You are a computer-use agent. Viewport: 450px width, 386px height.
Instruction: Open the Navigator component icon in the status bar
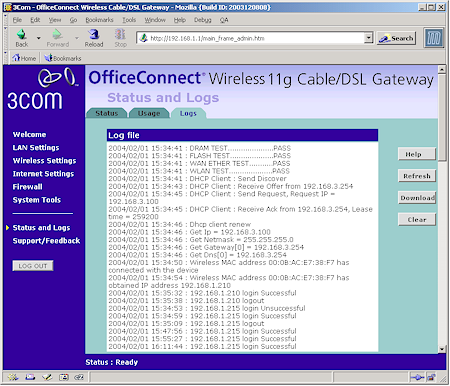pyautogui.click(x=13, y=377)
